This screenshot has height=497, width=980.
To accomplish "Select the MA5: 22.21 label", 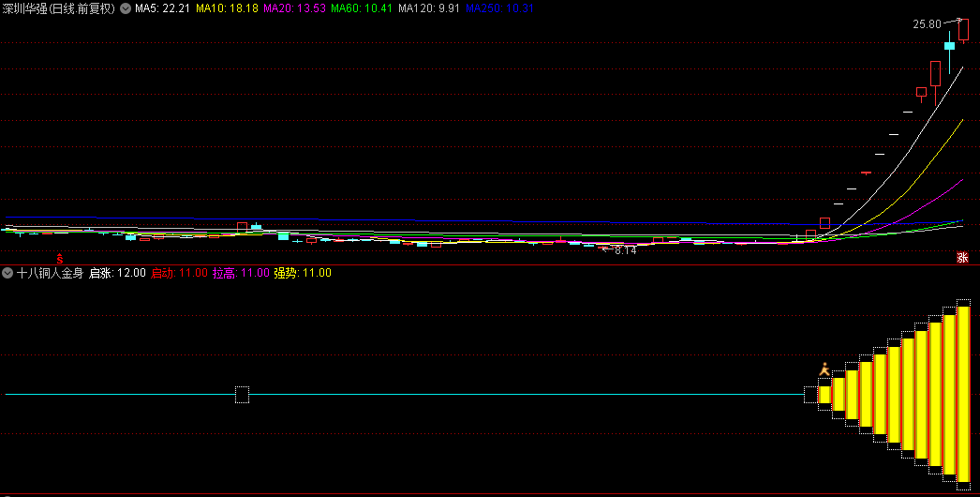I will [162, 8].
